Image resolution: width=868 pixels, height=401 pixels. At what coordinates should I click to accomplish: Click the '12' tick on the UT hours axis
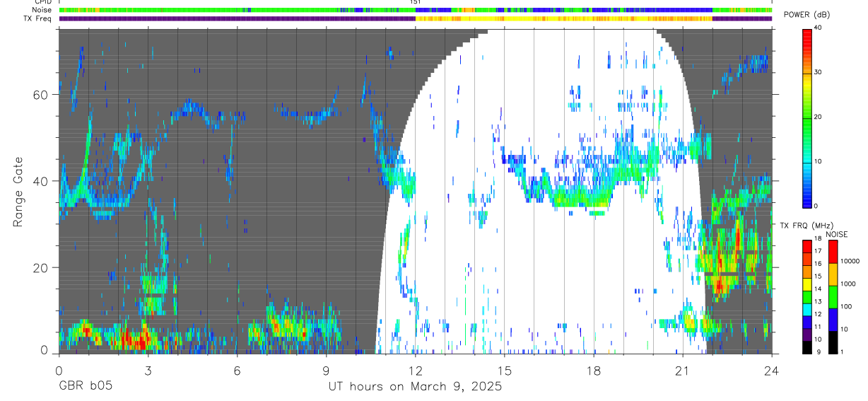(x=416, y=370)
